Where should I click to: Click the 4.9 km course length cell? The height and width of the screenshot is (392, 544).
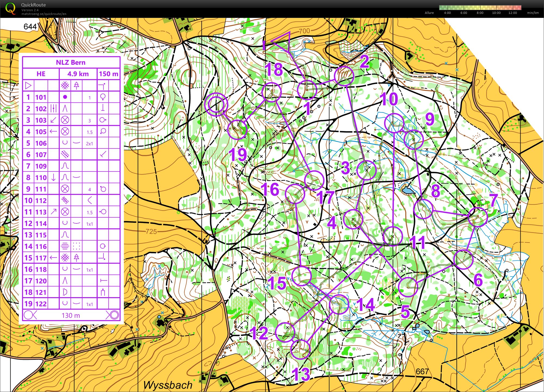[x=78, y=74]
